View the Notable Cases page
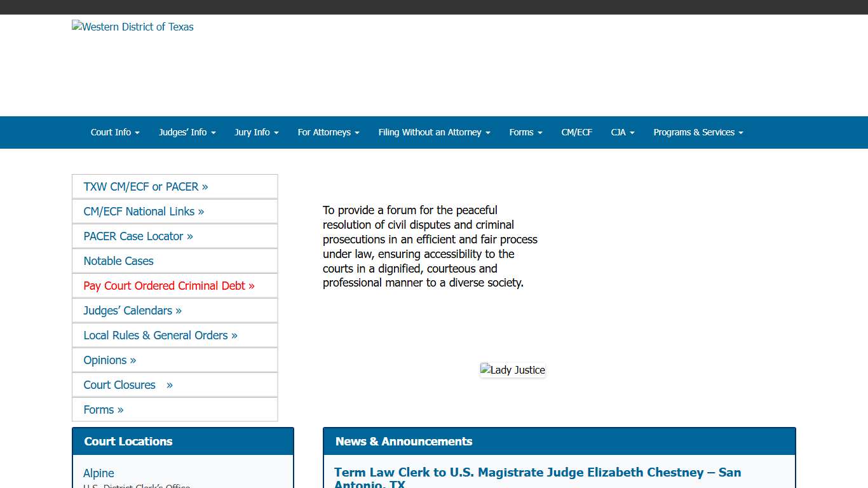Screen dimensions: 868x488 [118, 261]
